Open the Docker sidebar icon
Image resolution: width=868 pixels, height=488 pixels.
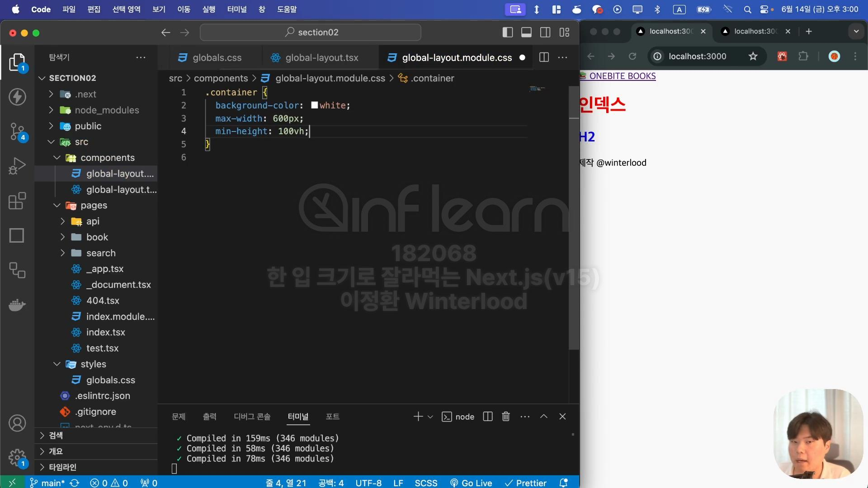click(17, 305)
